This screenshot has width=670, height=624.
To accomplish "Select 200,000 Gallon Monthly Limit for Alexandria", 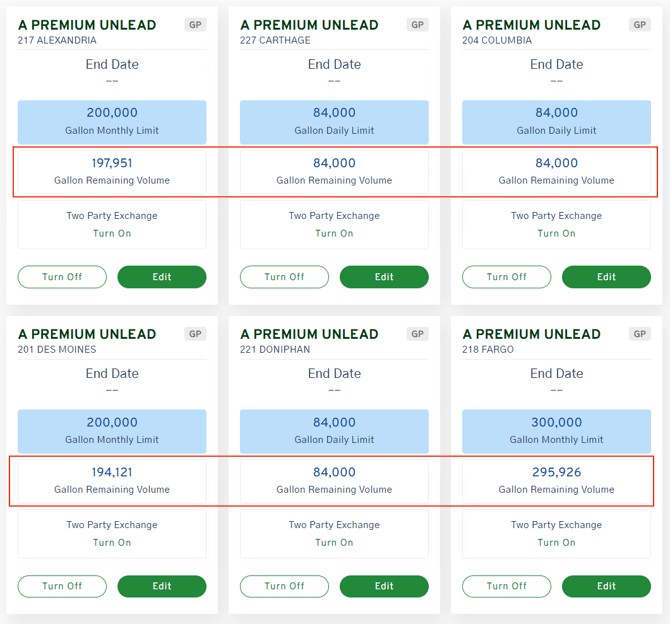I will coord(112,121).
